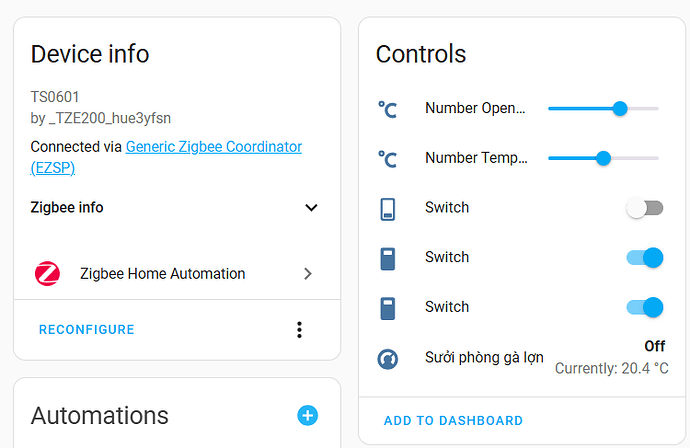Adjust the Number Temp slider
690x448 pixels.
coord(603,158)
